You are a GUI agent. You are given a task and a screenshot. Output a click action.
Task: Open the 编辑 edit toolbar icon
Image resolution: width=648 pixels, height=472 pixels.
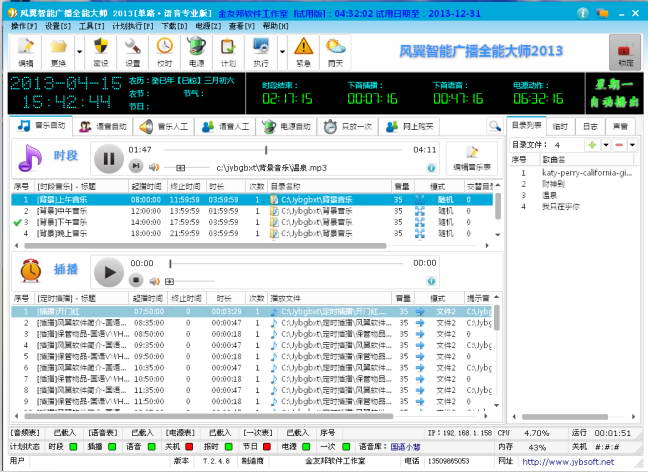point(26,52)
